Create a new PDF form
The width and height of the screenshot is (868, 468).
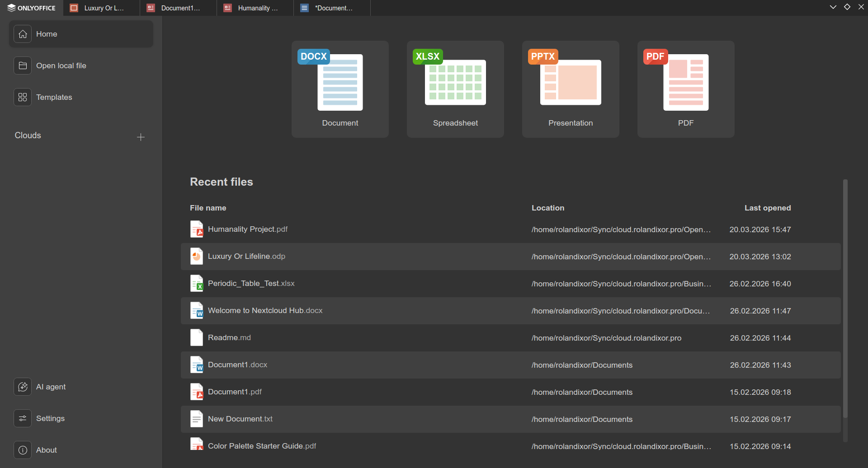coord(686,89)
